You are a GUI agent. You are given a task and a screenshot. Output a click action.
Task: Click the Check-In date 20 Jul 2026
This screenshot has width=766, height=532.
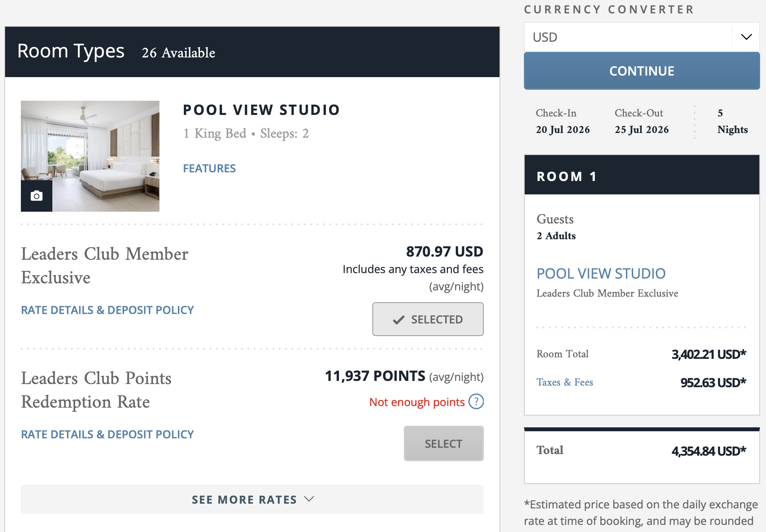tap(562, 129)
